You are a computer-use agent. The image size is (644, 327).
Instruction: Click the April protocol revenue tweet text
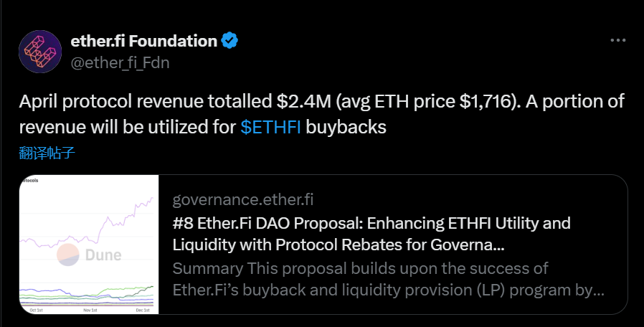pyautogui.click(x=321, y=114)
